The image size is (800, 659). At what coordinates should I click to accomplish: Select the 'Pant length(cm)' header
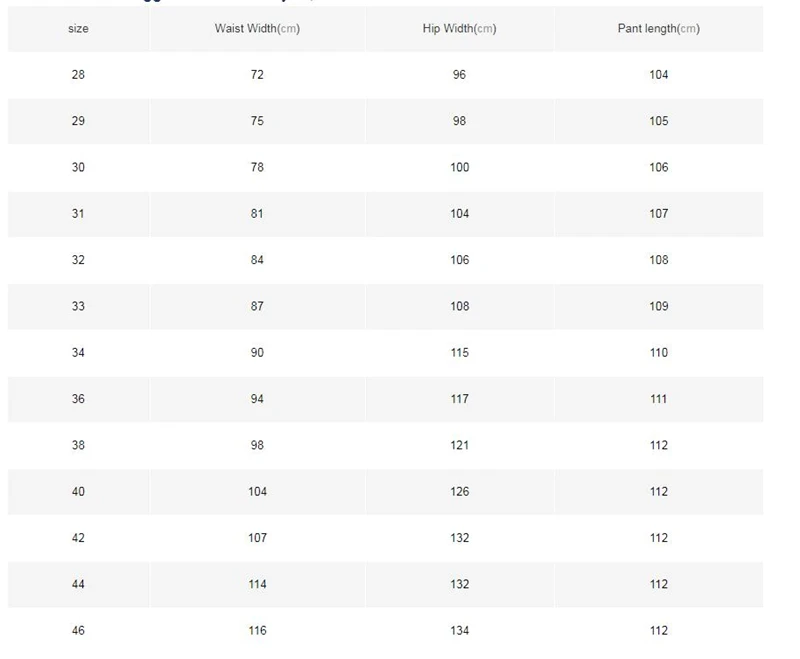click(x=659, y=29)
